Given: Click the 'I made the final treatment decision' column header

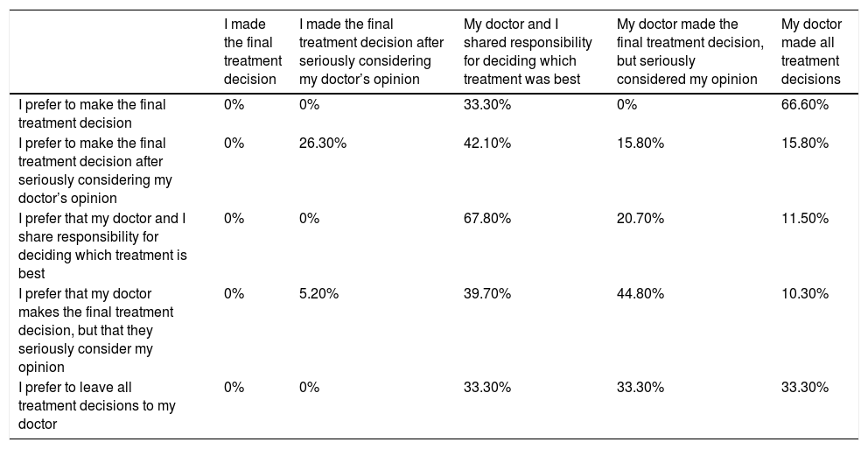Looking at the screenshot, I should point(252,52).
